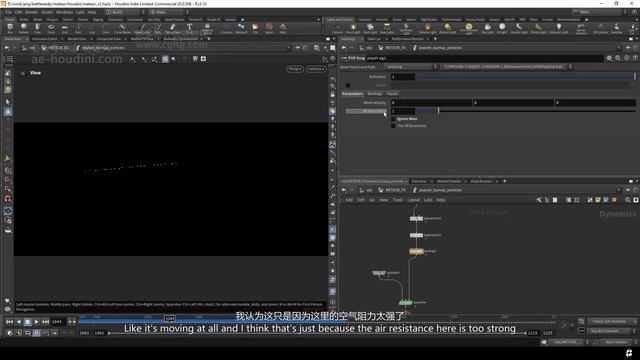Open the Windows menu

pos(64,12)
